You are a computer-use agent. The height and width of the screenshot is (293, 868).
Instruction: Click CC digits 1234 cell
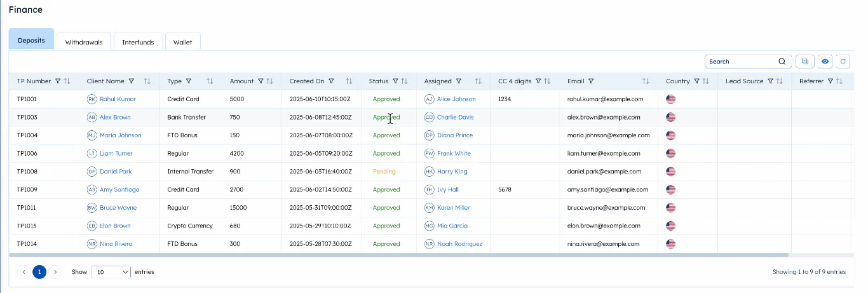click(x=505, y=99)
